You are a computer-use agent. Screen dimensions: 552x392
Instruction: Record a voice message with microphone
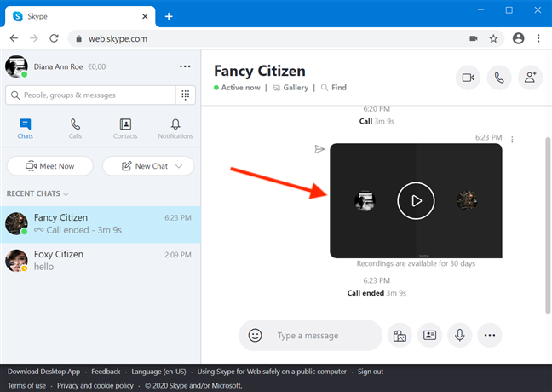tap(459, 335)
